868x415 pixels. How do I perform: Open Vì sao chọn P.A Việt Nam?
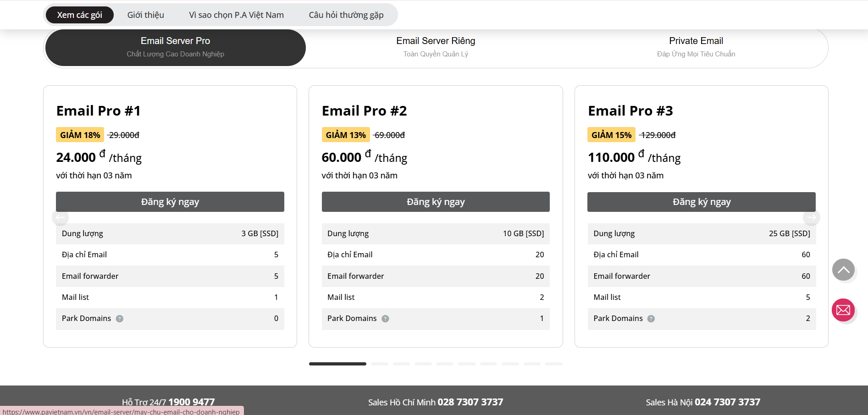[x=236, y=15]
